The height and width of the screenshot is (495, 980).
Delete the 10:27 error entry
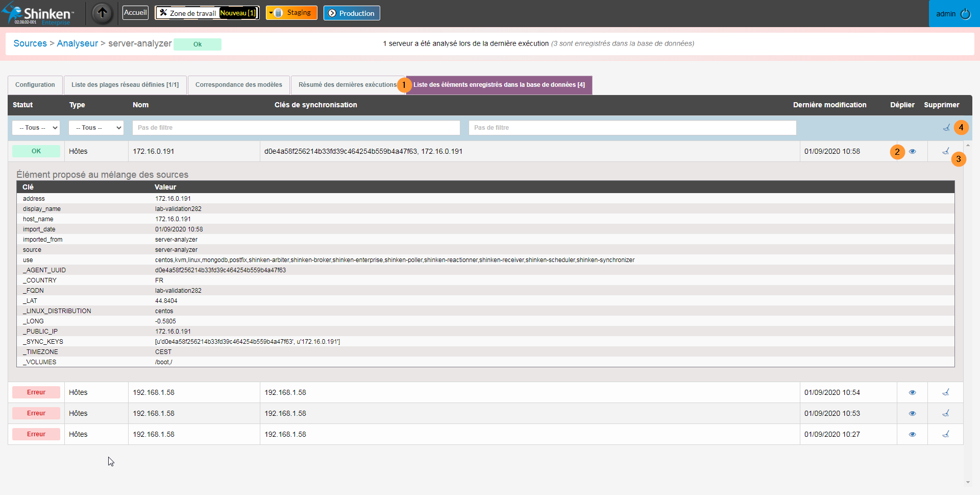click(x=945, y=434)
